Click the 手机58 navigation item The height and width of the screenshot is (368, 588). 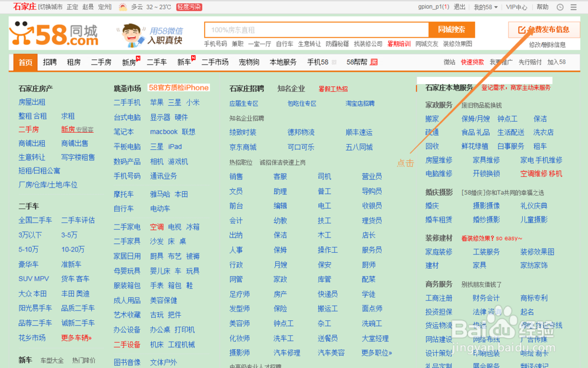[318, 62]
